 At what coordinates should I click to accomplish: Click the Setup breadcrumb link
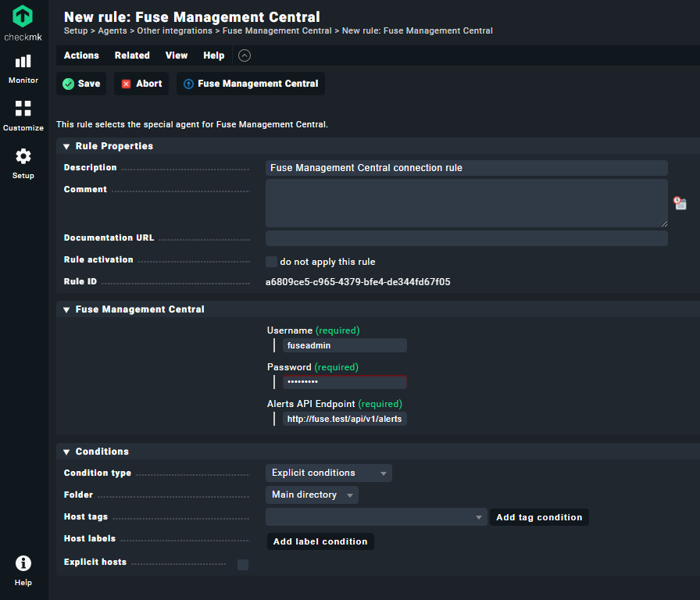pos(76,30)
